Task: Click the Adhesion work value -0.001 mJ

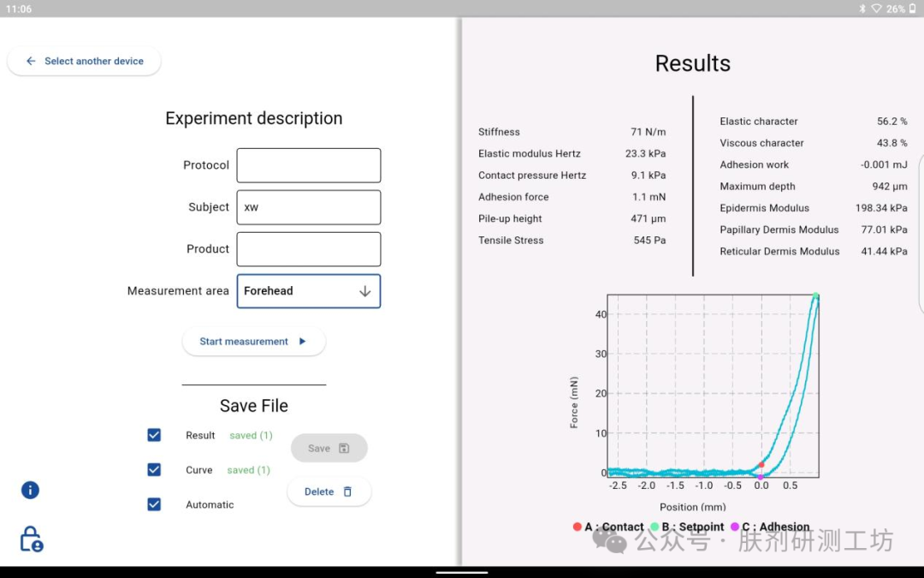Action: click(884, 165)
